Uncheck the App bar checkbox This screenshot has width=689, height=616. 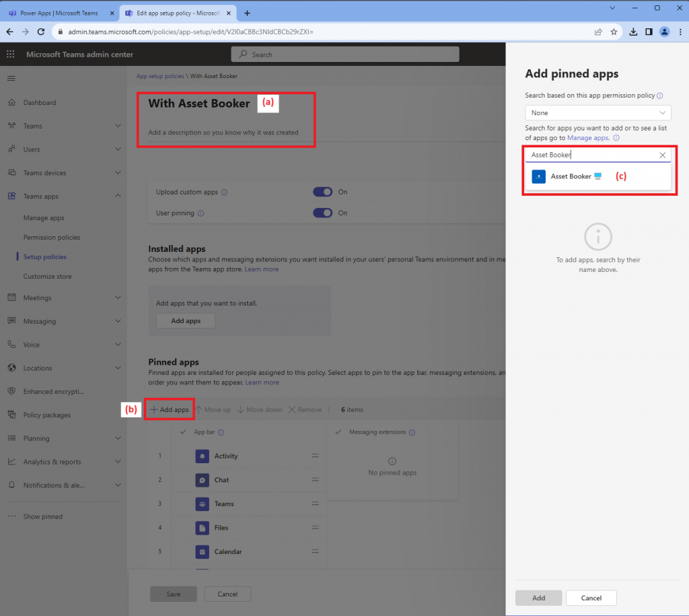pos(184,432)
